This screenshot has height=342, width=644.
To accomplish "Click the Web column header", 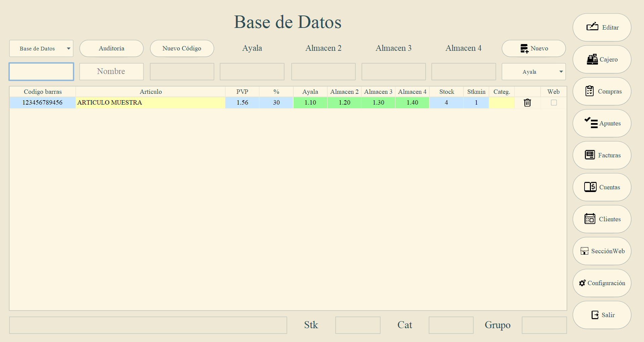I will [554, 92].
